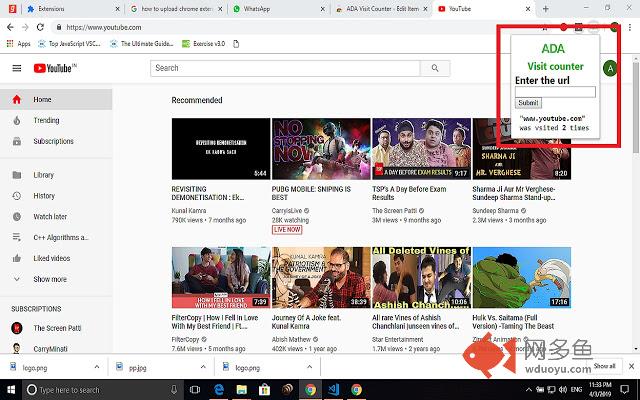The width and height of the screenshot is (640, 400).
Task: Open the Revisiting Demonetisation video thumbnail
Action: (x=221, y=149)
